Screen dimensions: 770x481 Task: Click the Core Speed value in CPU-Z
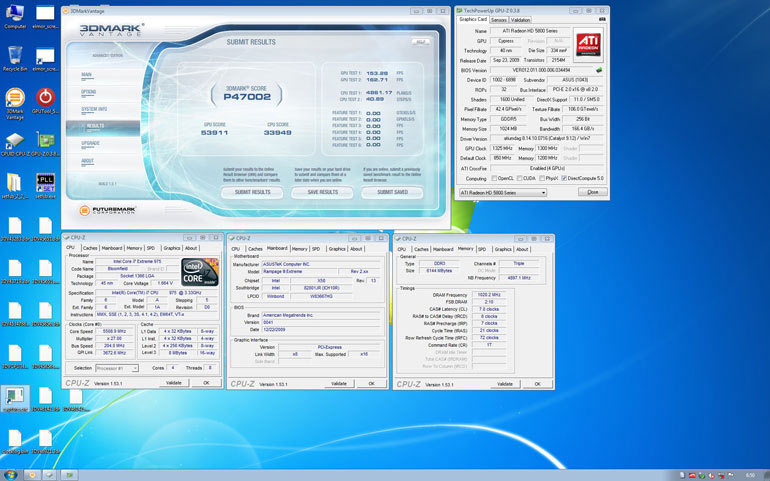pyautogui.click(x=115, y=332)
